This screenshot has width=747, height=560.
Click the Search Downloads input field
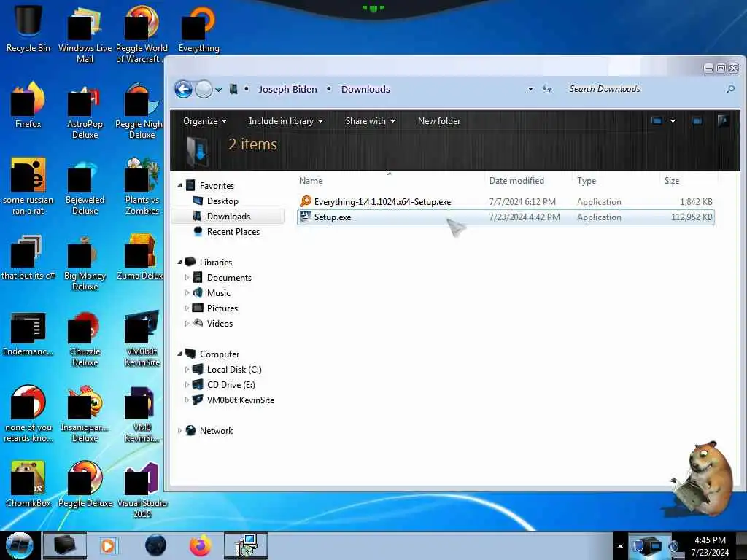coord(643,89)
